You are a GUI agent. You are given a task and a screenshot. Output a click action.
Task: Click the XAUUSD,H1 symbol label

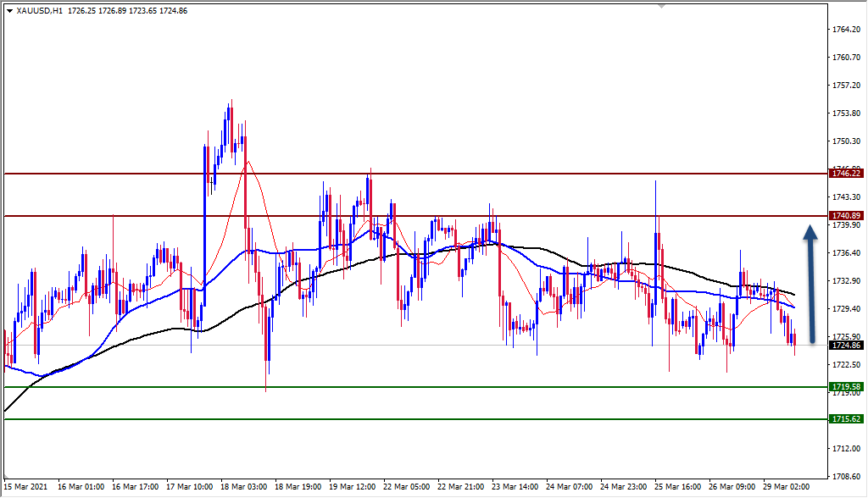pyautogui.click(x=40, y=10)
